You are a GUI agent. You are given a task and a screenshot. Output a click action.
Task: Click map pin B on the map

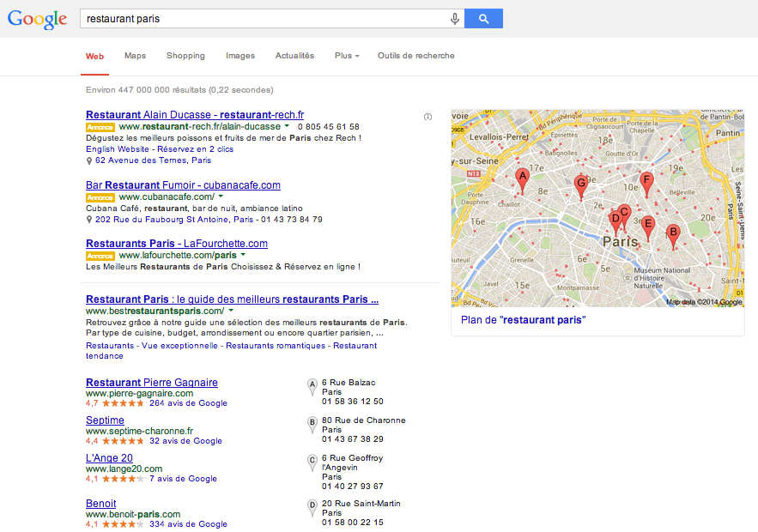click(x=673, y=237)
